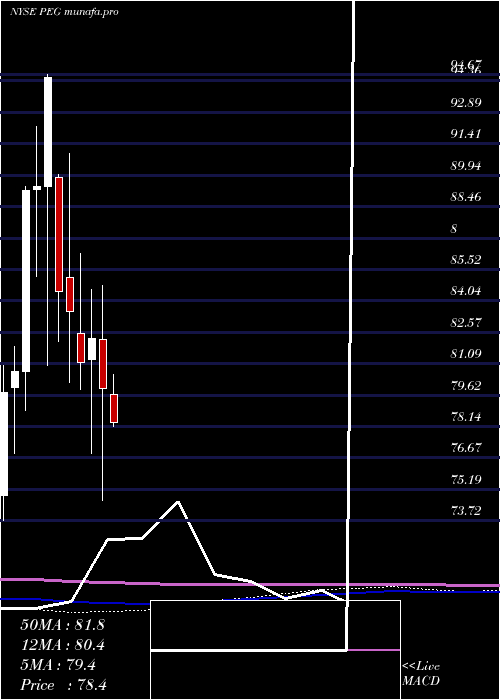Click the 79.62 price axis label
This screenshot has width=500, height=700.
[x=466, y=386]
